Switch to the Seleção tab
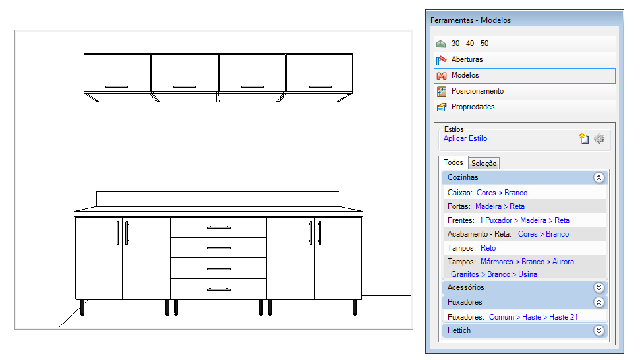 coord(484,164)
